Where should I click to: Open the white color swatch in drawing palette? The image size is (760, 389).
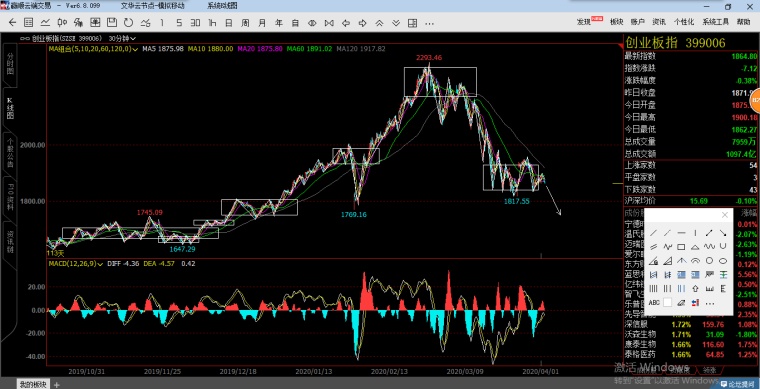(667, 303)
